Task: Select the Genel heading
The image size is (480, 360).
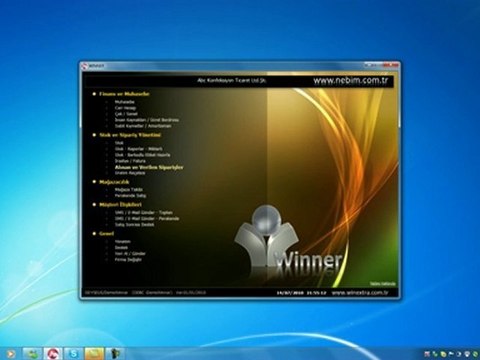Action: click(x=106, y=234)
